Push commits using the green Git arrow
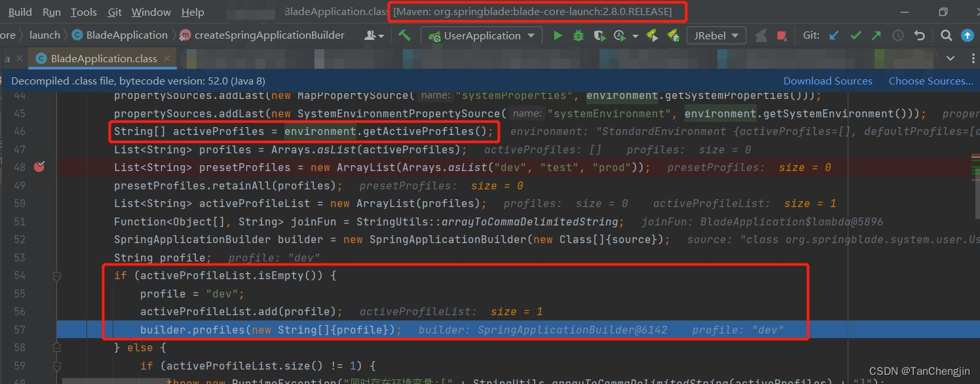 click(x=876, y=35)
